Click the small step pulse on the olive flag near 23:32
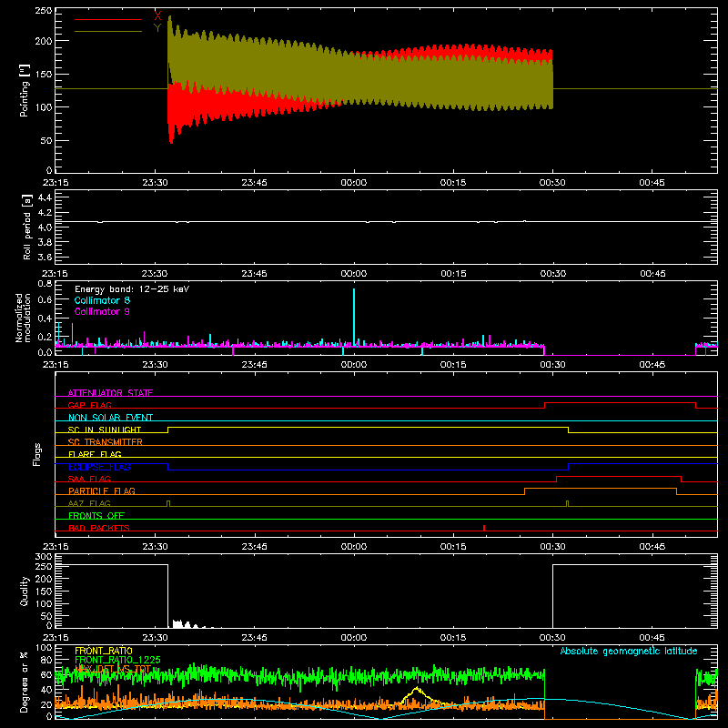Viewport: 728px width, 728px height. tap(168, 503)
